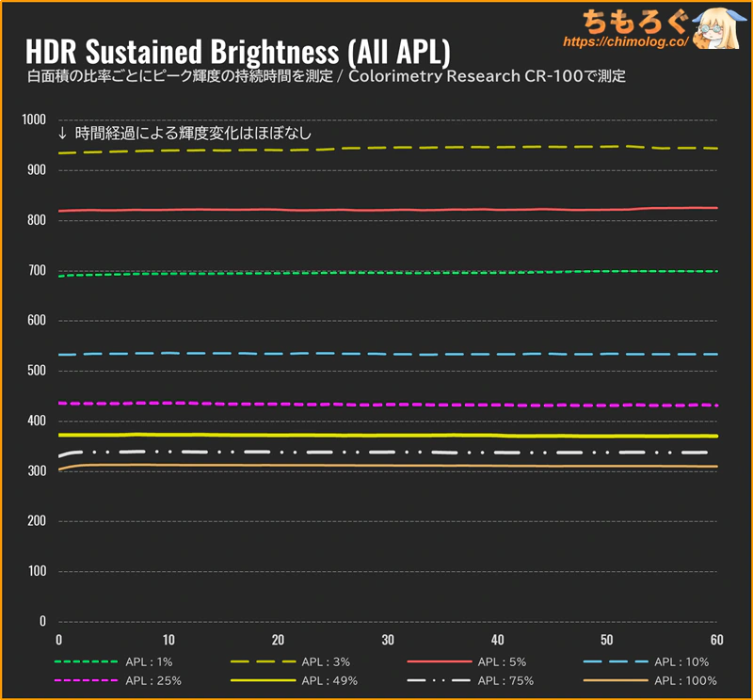Image resolution: width=753 pixels, height=700 pixels.
Task: Open the chimolog.co URL link
Action: [625, 41]
